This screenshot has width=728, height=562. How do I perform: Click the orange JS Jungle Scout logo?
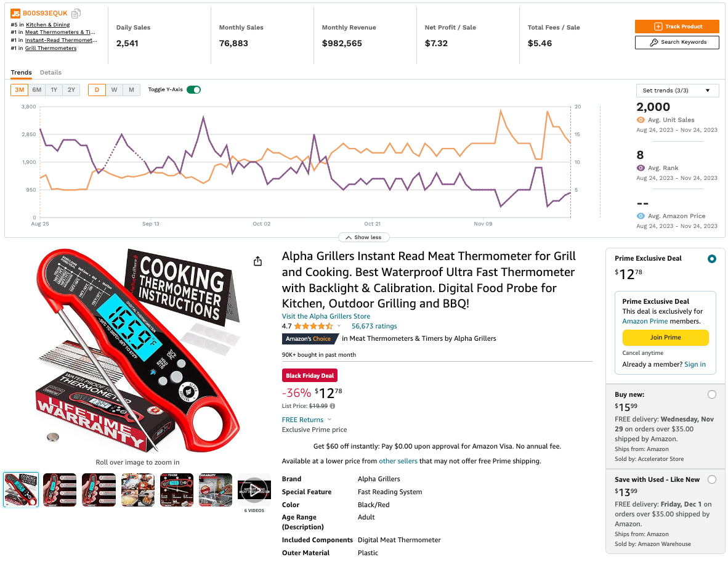point(15,13)
